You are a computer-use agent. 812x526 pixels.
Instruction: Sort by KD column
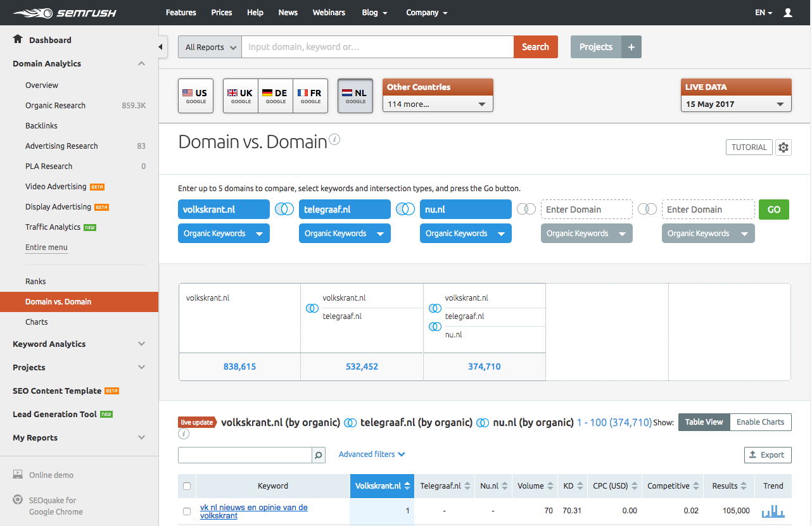coord(573,486)
